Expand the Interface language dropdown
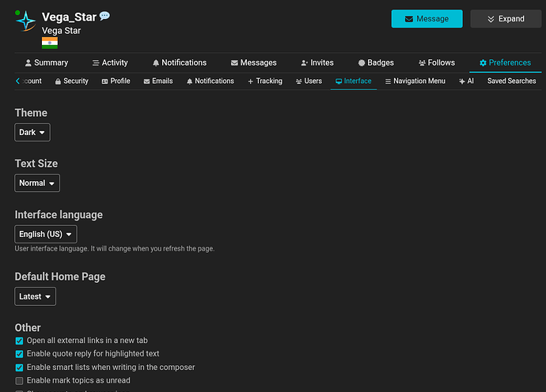Image resolution: width=546 pixels, height=392 pixels. [x=46, y=234]
